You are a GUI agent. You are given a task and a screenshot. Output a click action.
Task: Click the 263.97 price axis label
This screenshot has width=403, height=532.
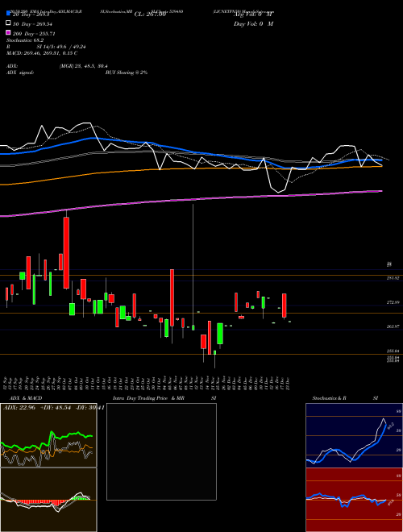pos(393,326)
